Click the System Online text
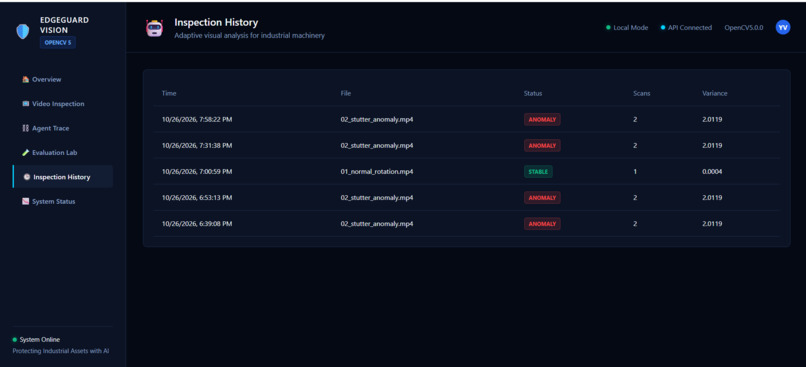The width and height of the screenshot is (806, 367). pyautogui.click(x=40, y=340)
